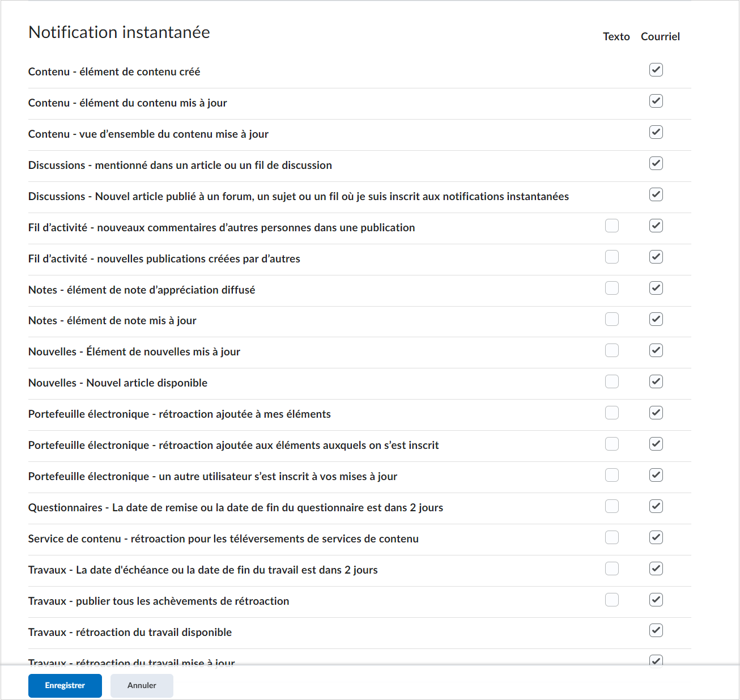
Task: Uncheck Courriel for Travaux - rétroaction du travail disponible
Action: point(656,630)
